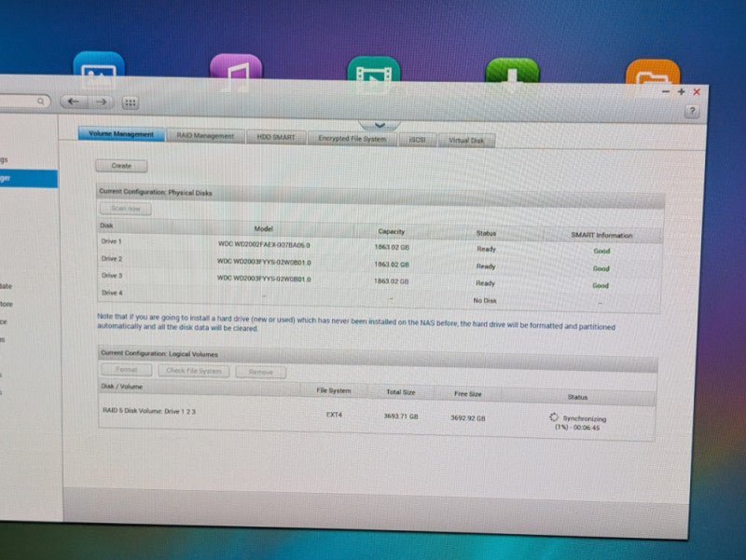The image size is (746, 560).
Task: Switch to the iSCSI tab
Action: coord(417,140)
